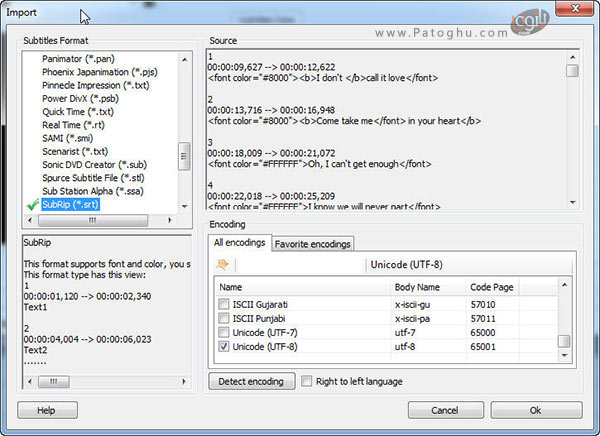Select Sub Station Alpha (*.ssa) format

[x=93, y=191]
